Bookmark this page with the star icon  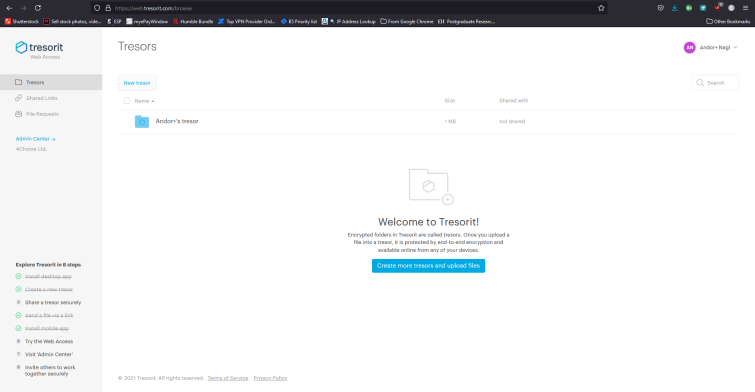coord(601,8)
